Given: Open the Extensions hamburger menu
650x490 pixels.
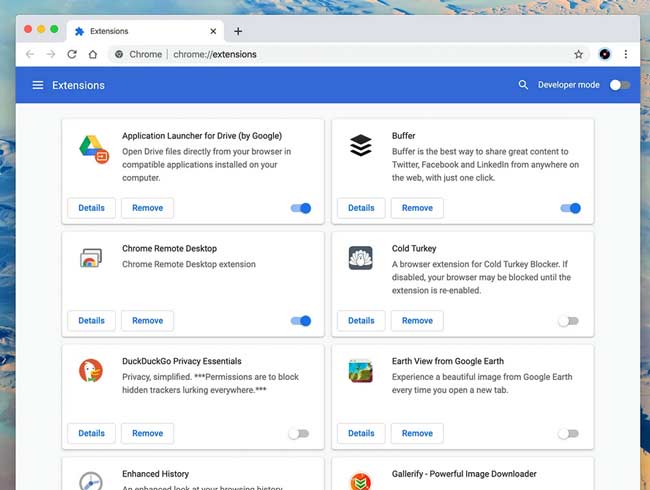Looking at the screenshot, I should click(x=38, y=85).
